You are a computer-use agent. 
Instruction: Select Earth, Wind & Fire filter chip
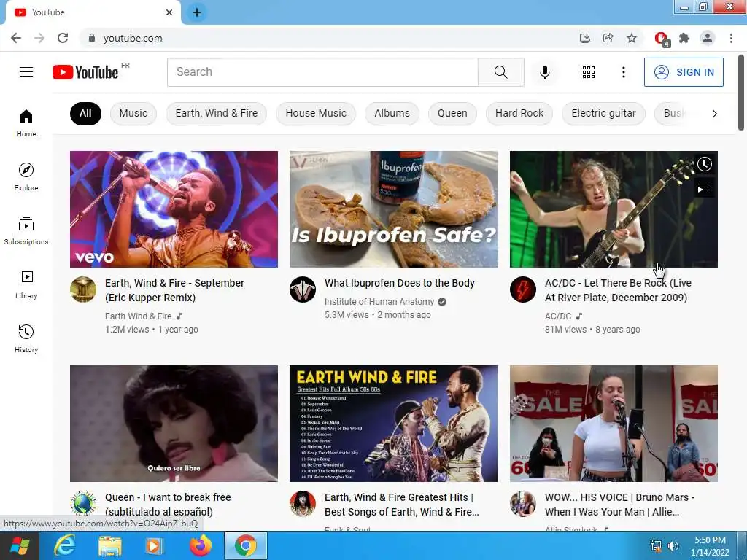(216, 113)
